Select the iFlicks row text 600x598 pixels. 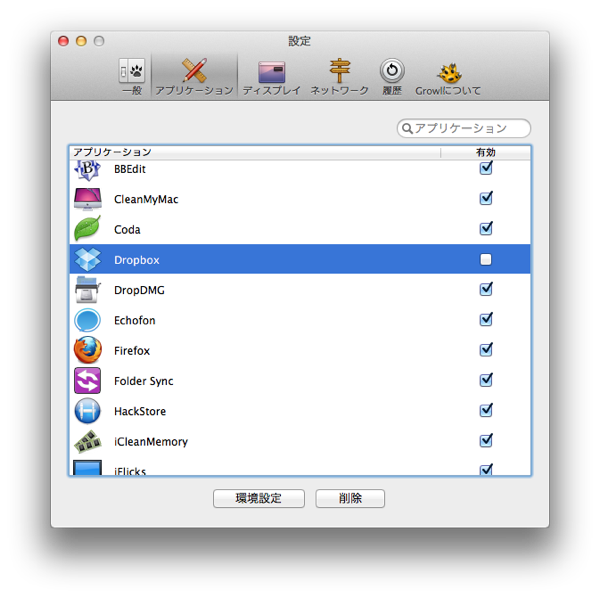130,471
